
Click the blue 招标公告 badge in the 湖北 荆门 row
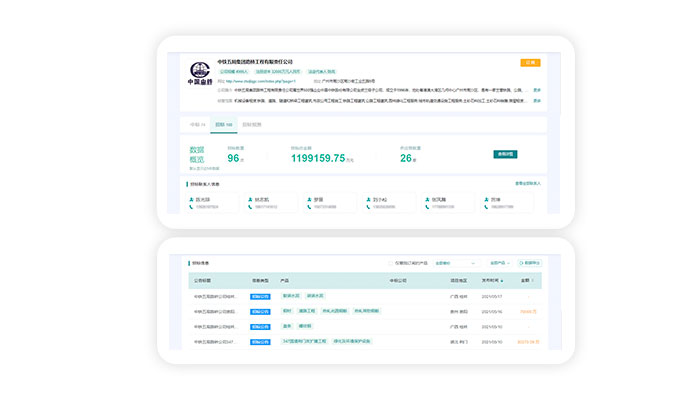pyautogui.click(x=260, y=342)
